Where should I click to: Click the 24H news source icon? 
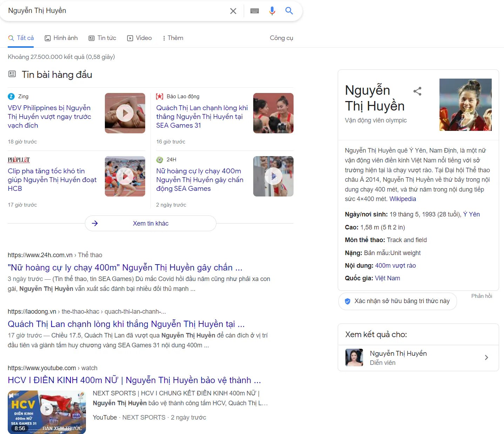(160, 160)
